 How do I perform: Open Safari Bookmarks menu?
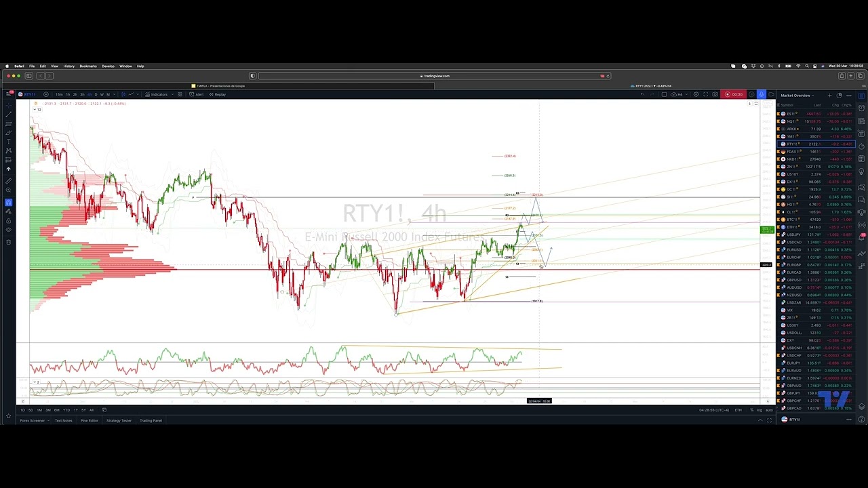tap(88, 66)
